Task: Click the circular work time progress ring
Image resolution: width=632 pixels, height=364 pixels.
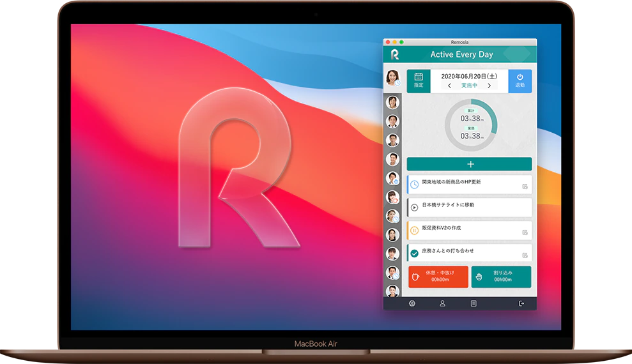Action: tap(471, 125)
